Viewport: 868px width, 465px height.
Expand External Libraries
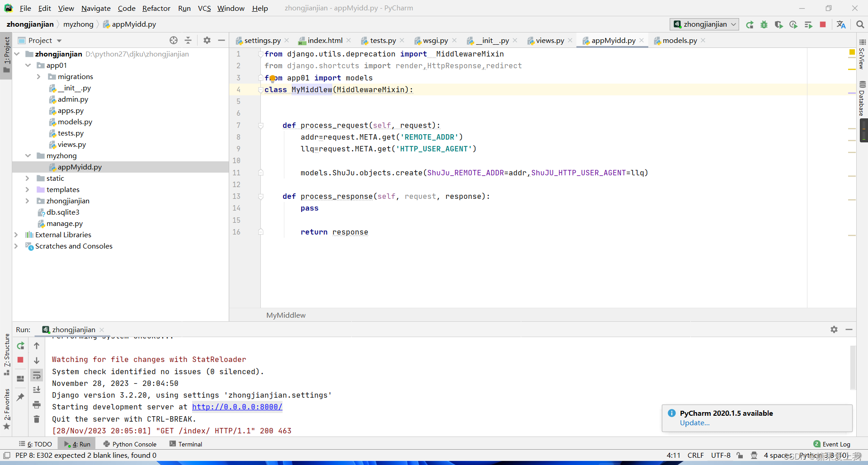pyautogui.click(x=16, y=235)
